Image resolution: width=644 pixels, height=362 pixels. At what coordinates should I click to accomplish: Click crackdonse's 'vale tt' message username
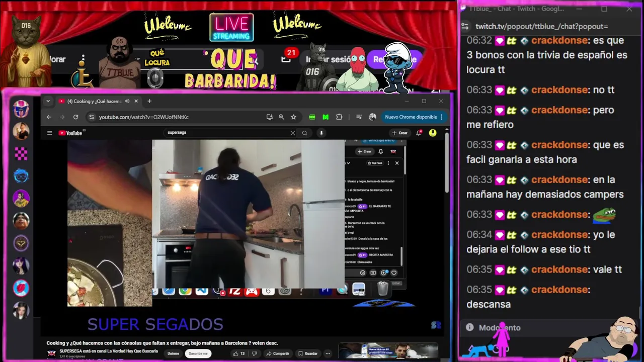(560, 269)
